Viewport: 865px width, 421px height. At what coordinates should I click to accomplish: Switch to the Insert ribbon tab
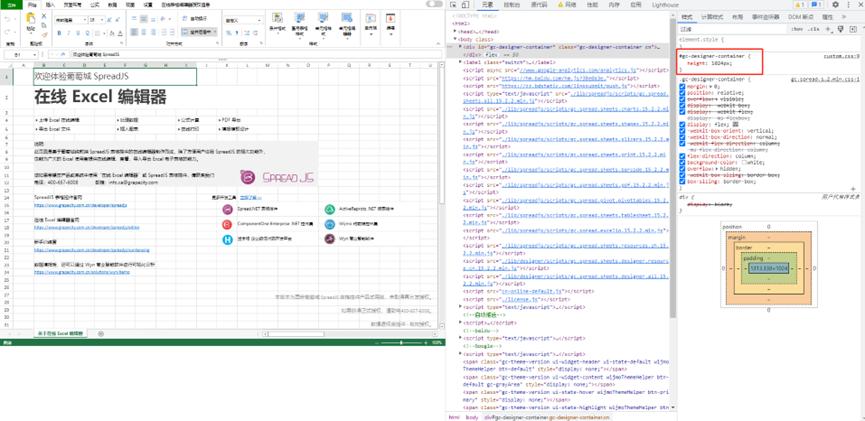coord(50,4)
